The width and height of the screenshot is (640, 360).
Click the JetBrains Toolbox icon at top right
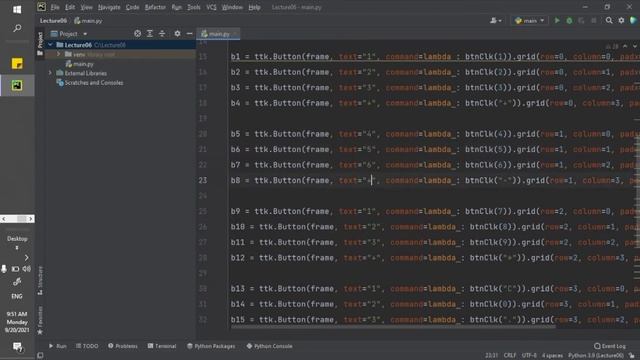pos(633,20)
